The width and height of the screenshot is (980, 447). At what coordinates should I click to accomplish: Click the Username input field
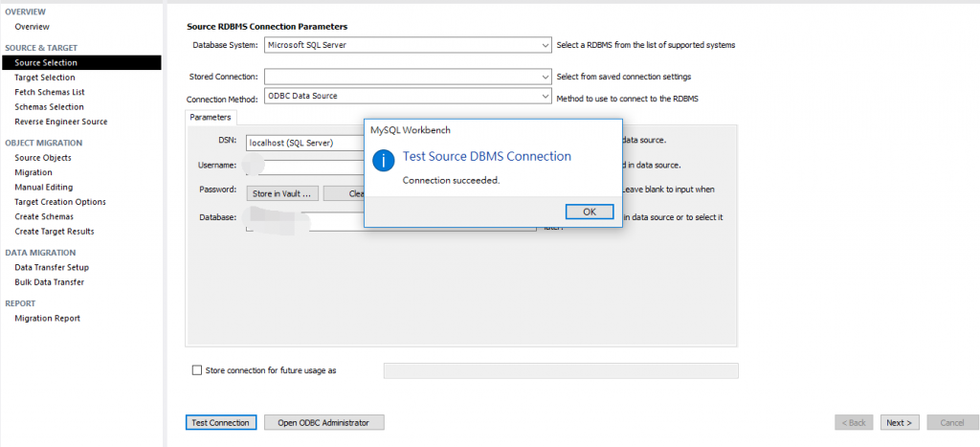point(305,167)
